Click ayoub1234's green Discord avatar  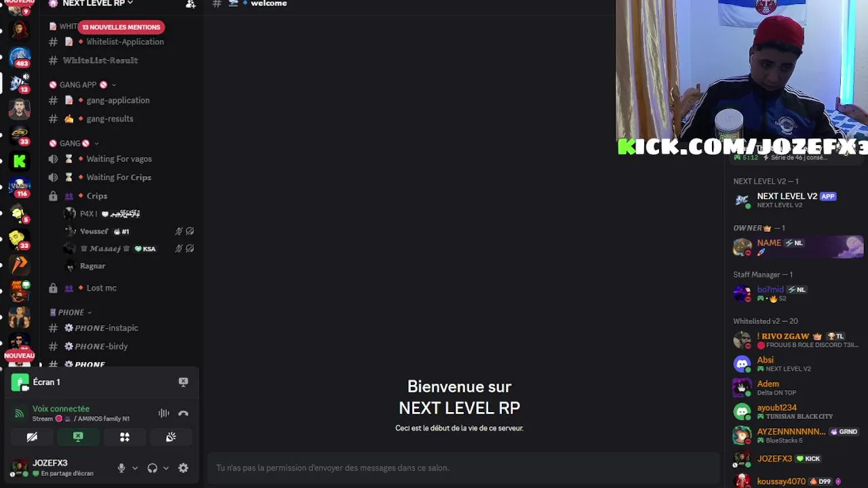(743, 411)
